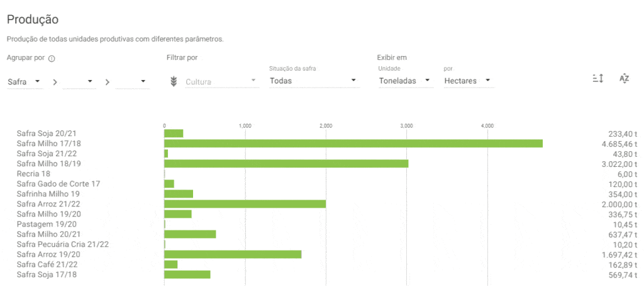Click the info icon beside Agrupar por
This screenshot has height=294, width=644.
(52, 59)
